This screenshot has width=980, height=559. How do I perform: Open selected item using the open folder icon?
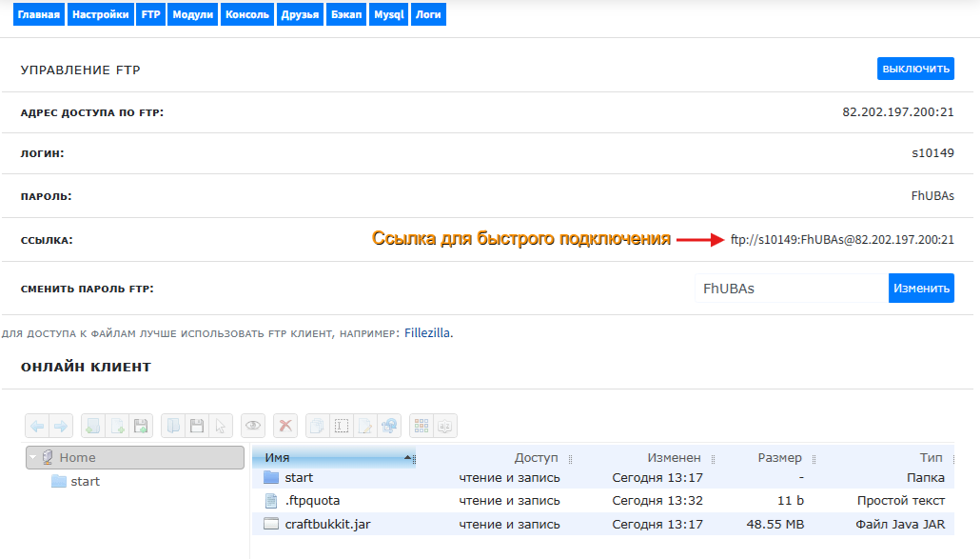tap(173, 426)
